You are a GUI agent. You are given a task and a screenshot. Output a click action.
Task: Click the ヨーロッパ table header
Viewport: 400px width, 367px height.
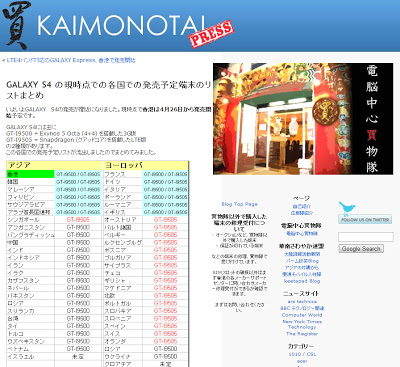[x=146, y=165]
